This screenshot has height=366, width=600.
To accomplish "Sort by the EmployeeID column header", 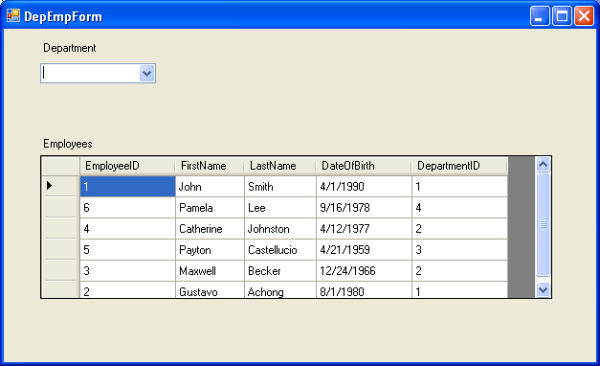I will (x=127, y=166).
